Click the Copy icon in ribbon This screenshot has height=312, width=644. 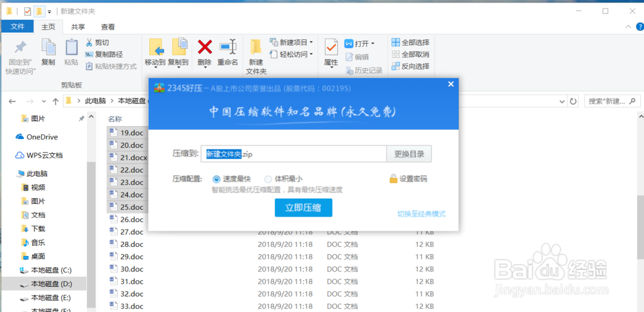tap(48, 48)
